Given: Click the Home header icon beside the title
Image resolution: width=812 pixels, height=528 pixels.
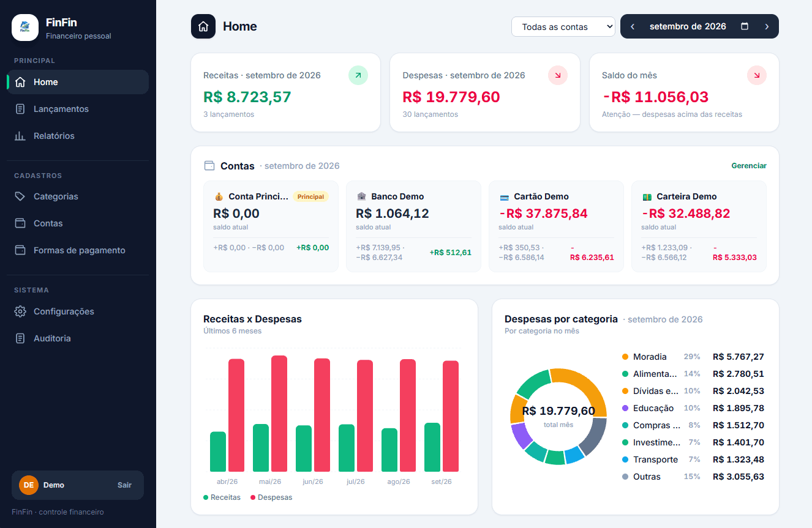Looking at the screenshot, I should pyautogui.click(x=203, y=26).
